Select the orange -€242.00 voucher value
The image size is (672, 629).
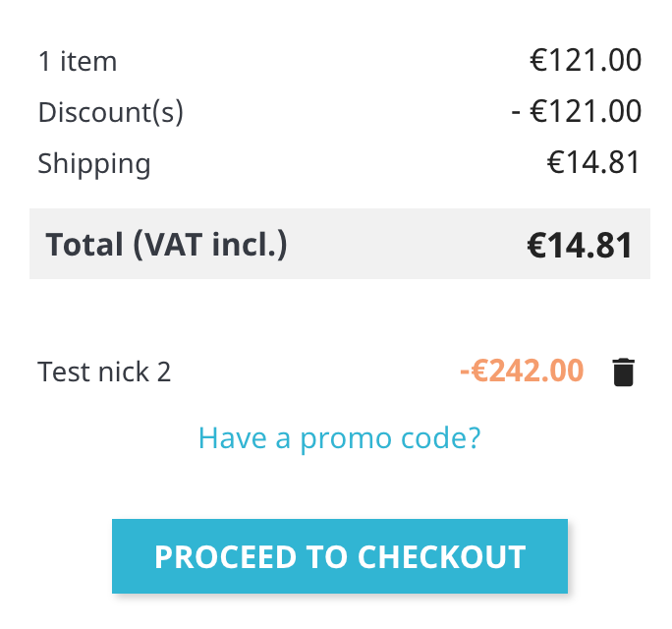pyautogui.click(x=522, y=372)
